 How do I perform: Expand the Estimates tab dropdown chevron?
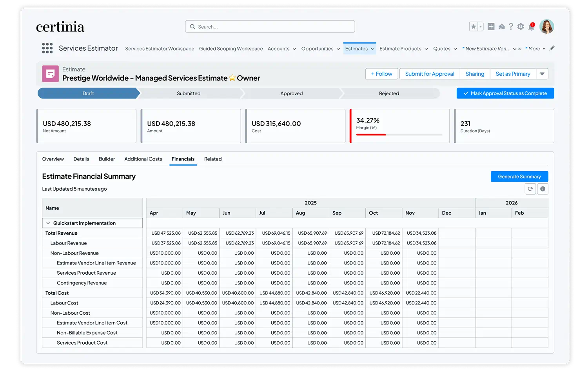click(x=372, y=49)
